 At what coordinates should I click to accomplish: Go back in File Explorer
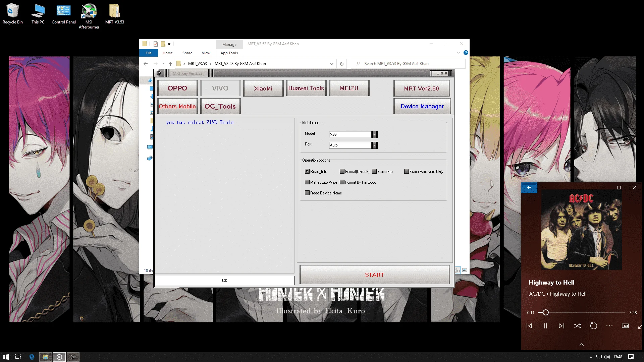tap(146, 64)
